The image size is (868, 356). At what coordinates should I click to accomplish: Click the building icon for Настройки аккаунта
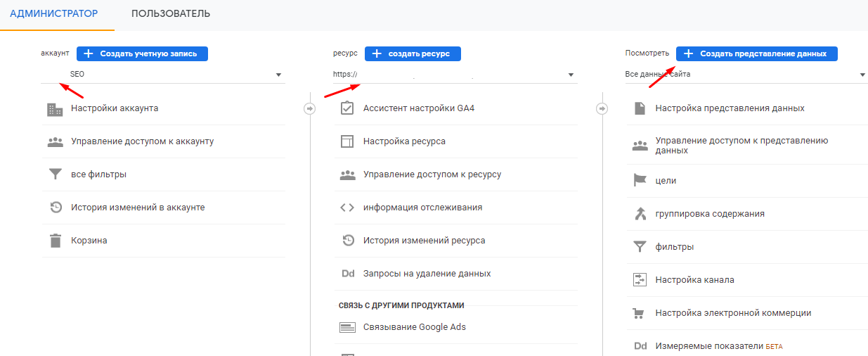[x=55, y=109]
